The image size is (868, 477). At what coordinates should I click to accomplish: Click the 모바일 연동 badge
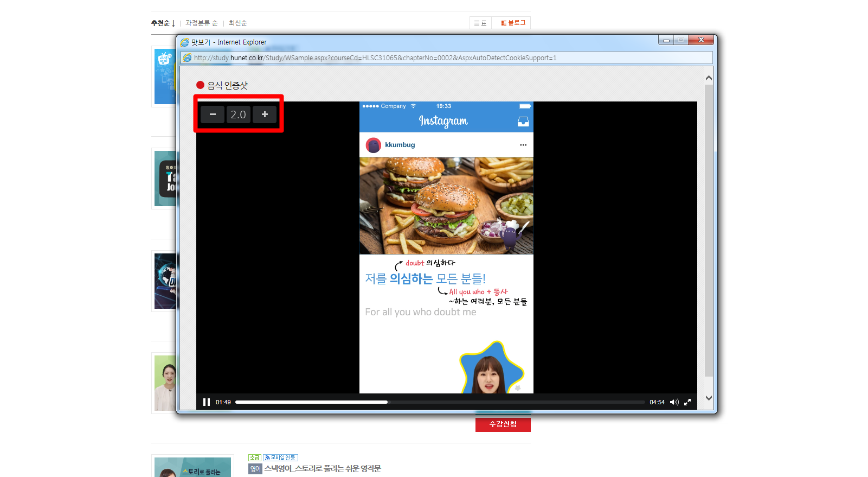pos(280,457)
